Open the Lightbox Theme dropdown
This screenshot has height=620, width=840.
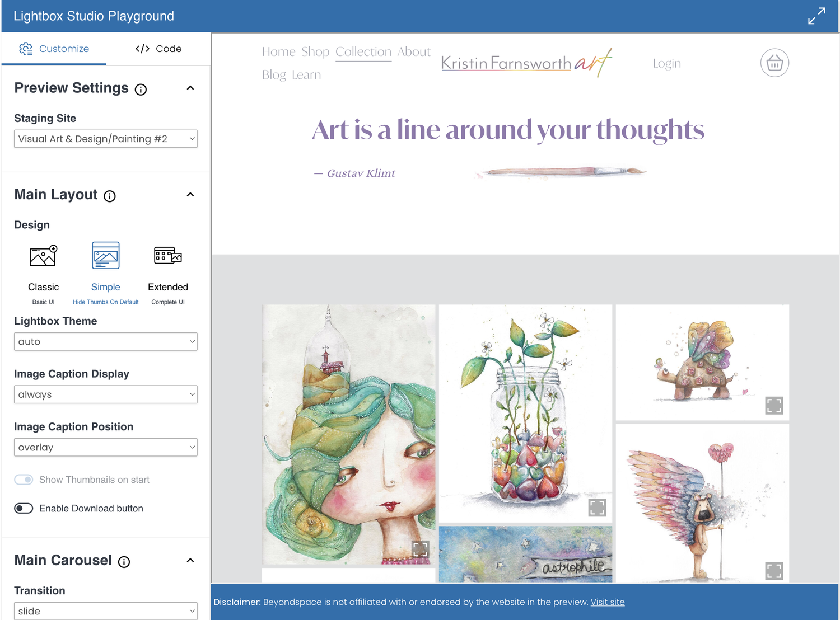(106, 341)
